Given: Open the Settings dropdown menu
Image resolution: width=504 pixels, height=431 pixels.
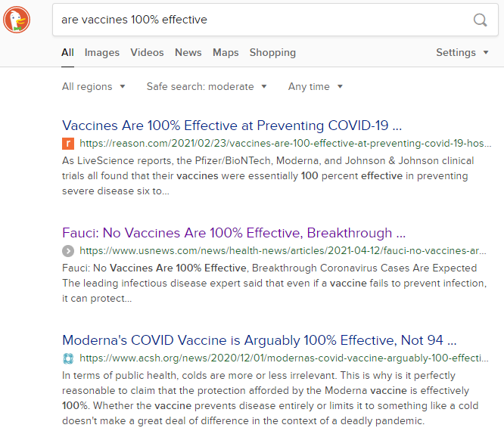Looking at the screenshot, I should tap(462, 52).
